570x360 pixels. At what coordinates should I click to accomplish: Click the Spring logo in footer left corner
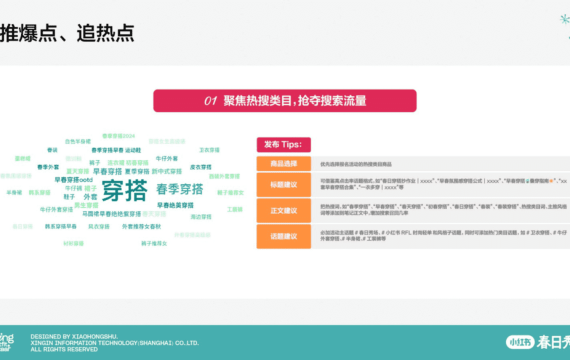pyautogui.click(x=6, y=342)
